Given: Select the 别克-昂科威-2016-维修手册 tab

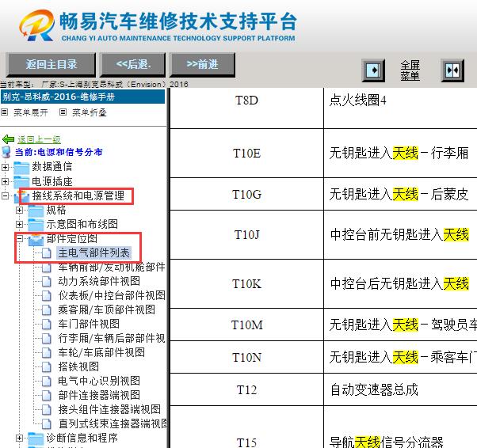Looking at the screenshot, I should click(x=82, y=97).
